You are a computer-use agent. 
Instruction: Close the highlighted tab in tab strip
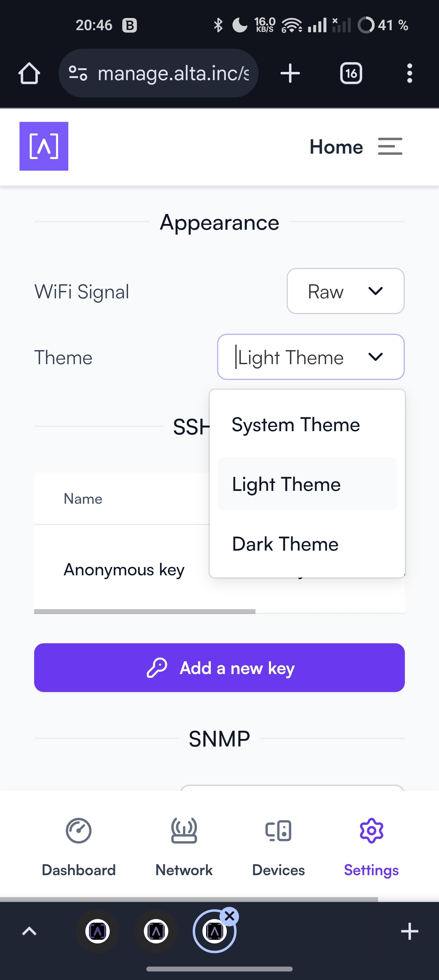click(230, 917)
